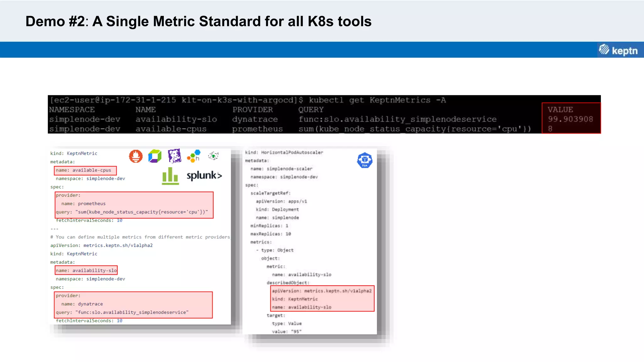Click the comment about multiple metric providers
Image resolution: width=644 pixels, height=362 pixels.
(140, 237)
